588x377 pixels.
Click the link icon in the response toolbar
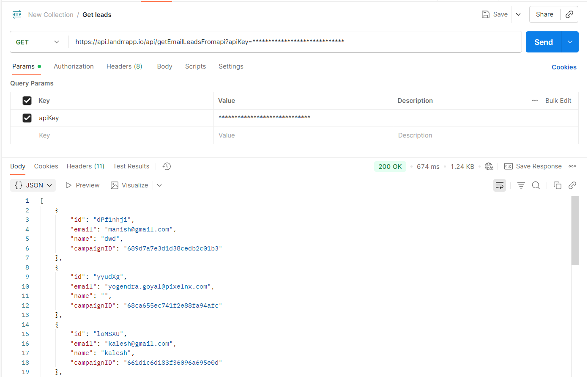572,185
